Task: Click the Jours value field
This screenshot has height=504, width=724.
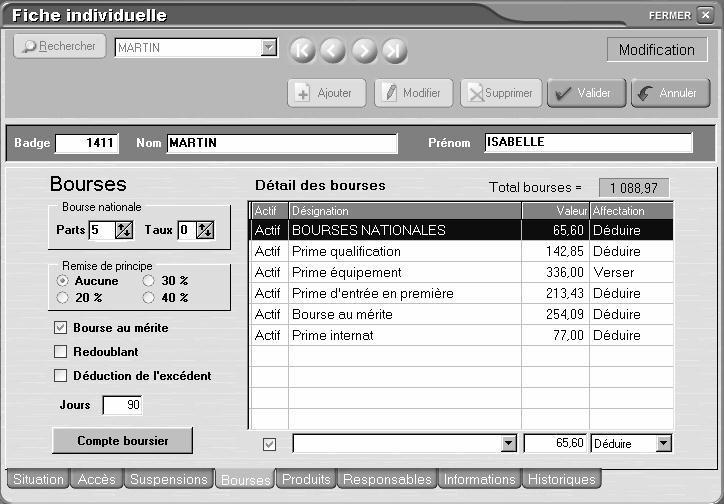Action: 122,405
